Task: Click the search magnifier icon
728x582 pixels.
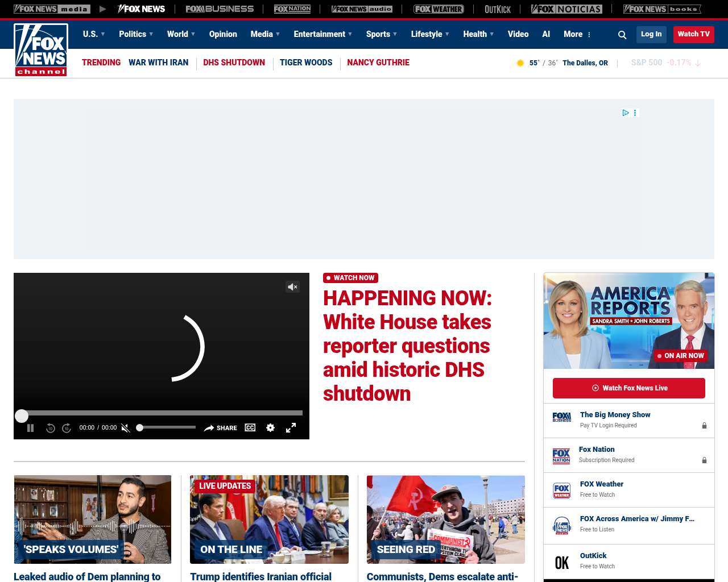Action: point(622,35)
